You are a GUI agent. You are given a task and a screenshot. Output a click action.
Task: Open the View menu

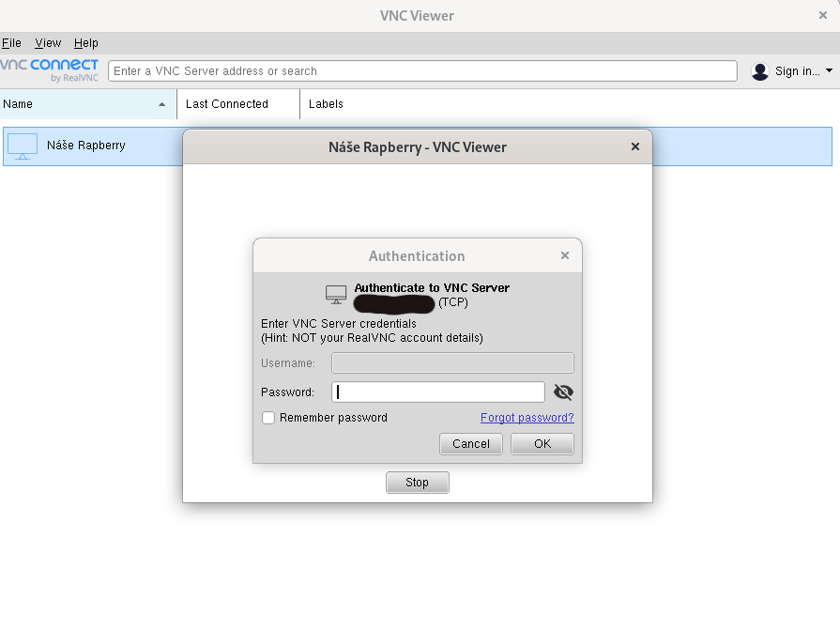pyautogui.click(x=48, y=43)
